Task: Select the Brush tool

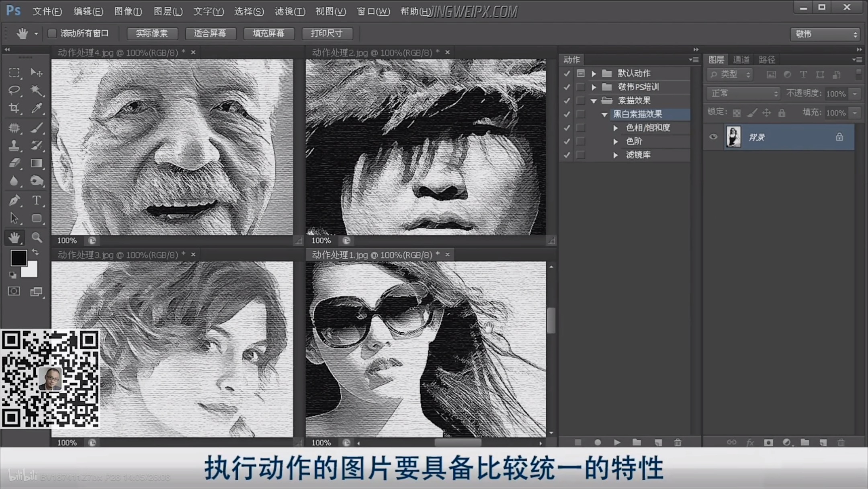Action: tap(37, 128)
